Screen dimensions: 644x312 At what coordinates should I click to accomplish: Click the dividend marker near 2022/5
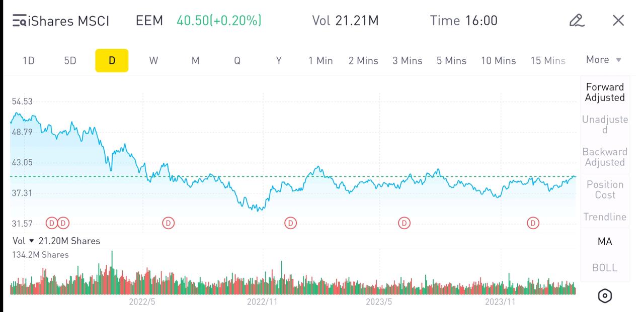click(x=169, y=223)
